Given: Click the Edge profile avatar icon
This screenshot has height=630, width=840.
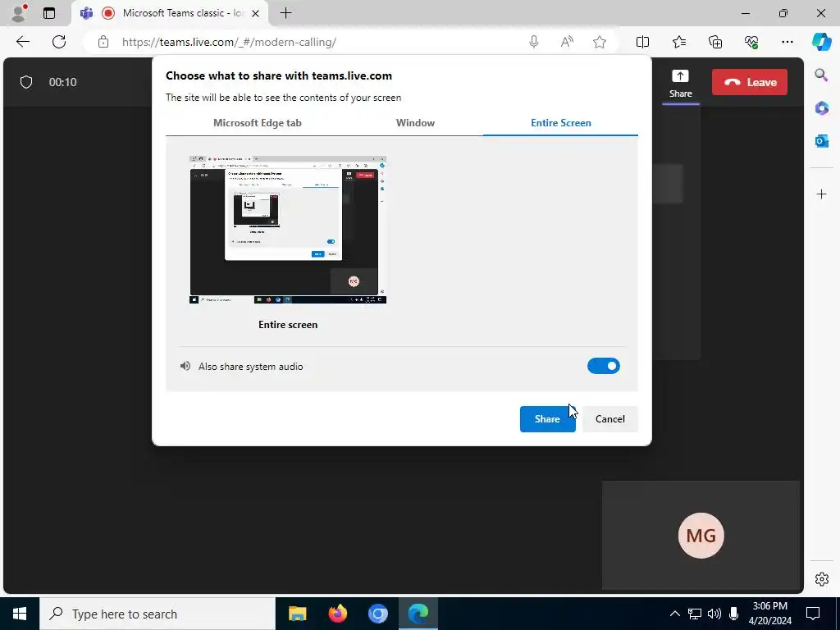Looking at the screenshot, I should 19,13.
